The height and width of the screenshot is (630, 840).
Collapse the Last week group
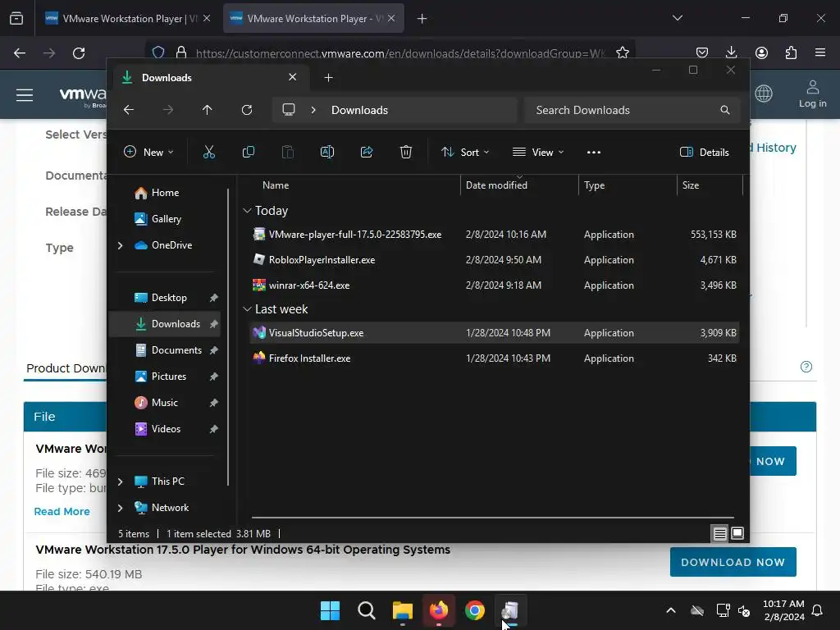tap(247, 309)
